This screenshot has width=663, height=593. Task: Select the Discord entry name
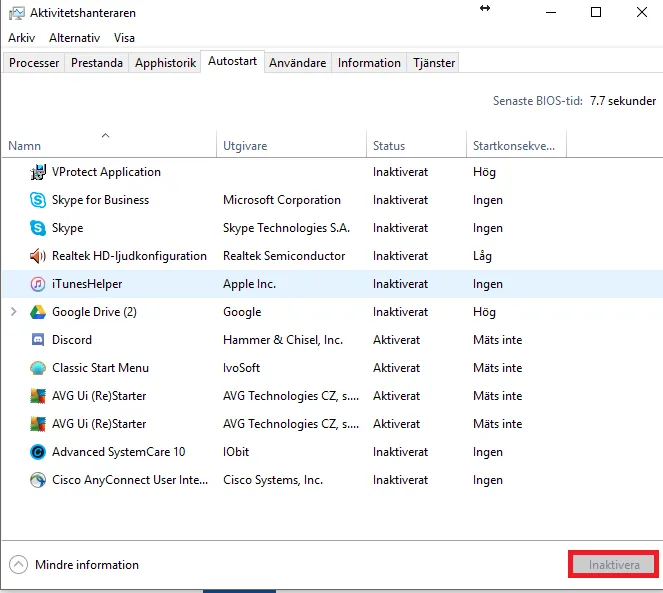click(71, 340)
